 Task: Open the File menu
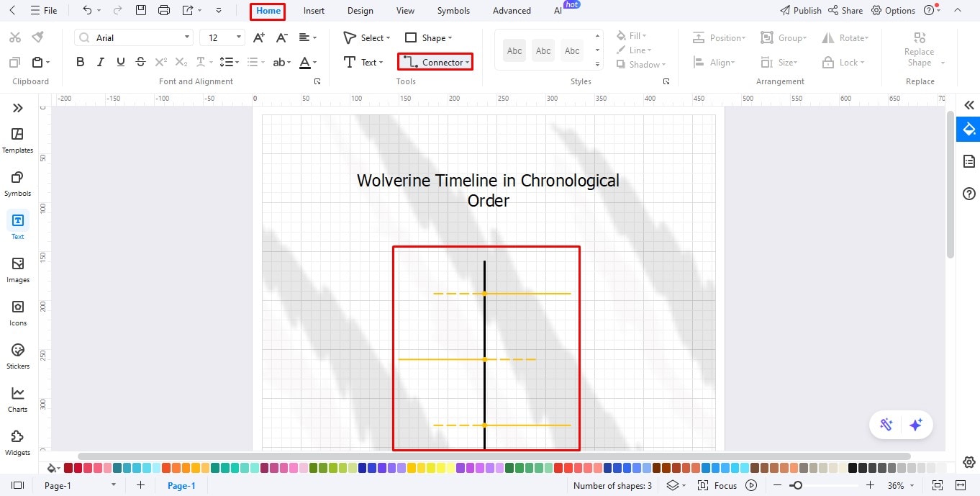[44, 11]
